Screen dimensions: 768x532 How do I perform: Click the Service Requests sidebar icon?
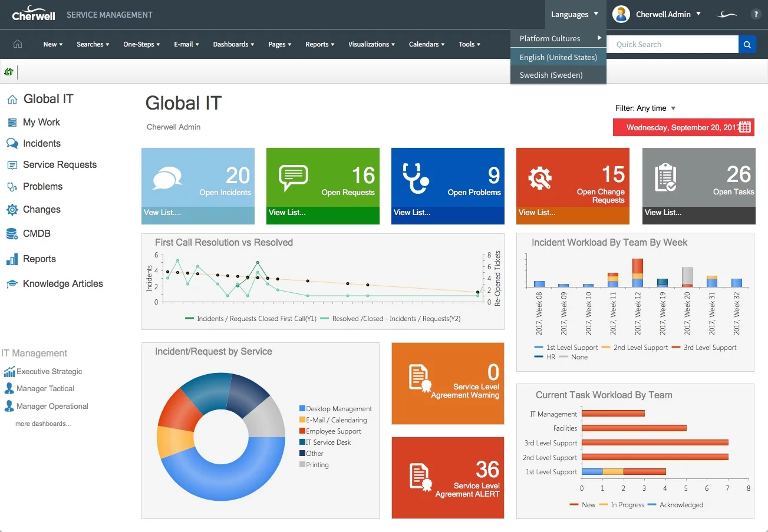(12, 165)
